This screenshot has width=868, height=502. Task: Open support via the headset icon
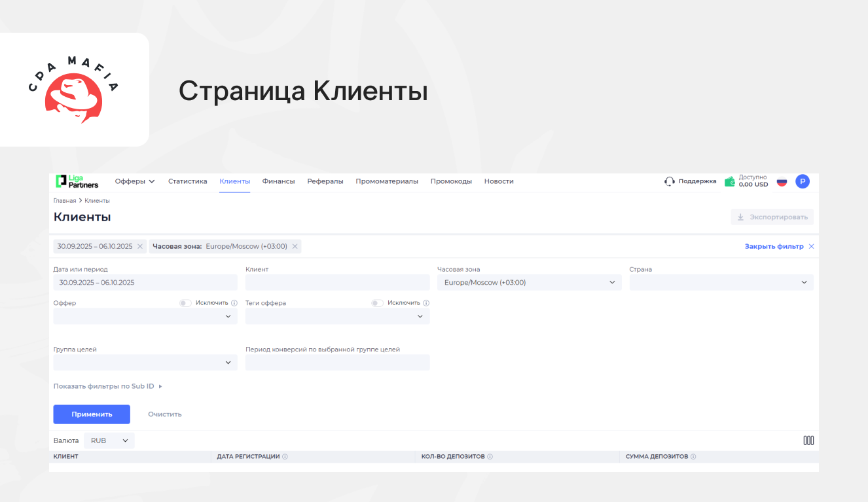click(x=670, y=181)
